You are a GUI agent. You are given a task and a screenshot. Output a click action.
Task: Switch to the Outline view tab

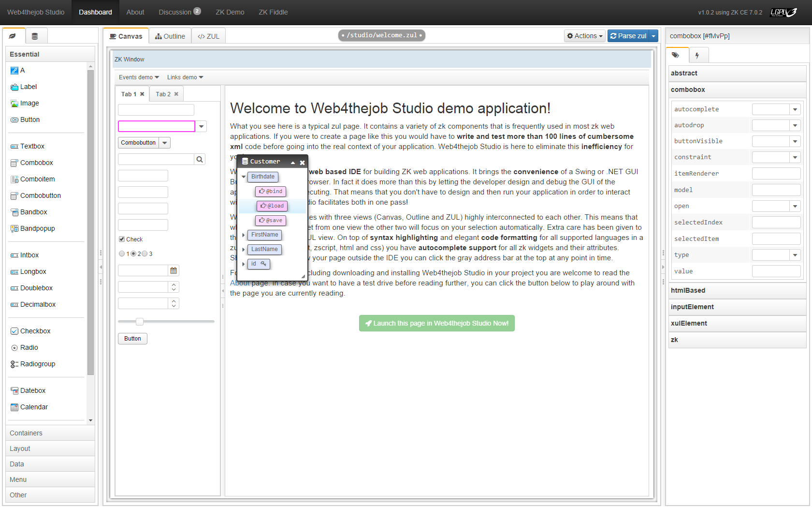[x=170, y=36]
